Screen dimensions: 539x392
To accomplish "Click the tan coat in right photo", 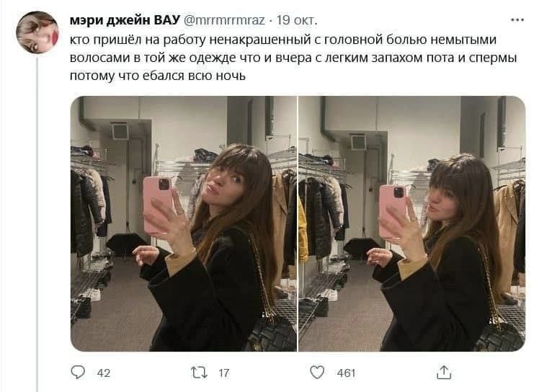I will [x=507, y=233].
